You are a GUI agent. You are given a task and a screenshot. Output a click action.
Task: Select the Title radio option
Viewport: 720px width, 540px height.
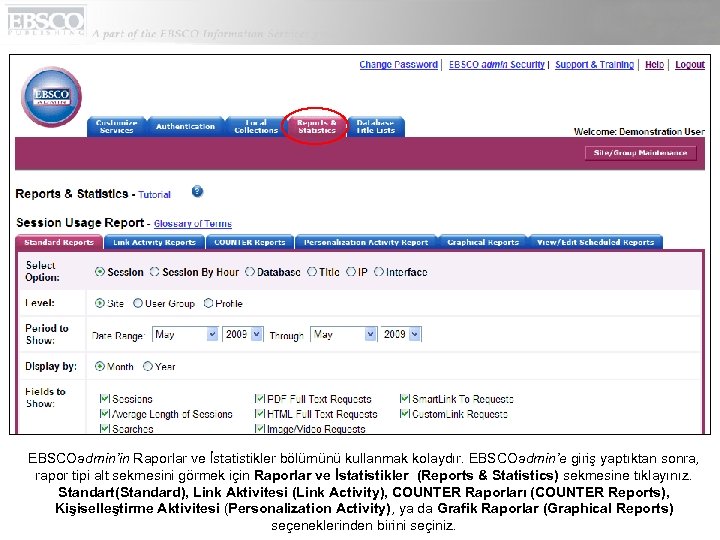(x=312, y=272)
